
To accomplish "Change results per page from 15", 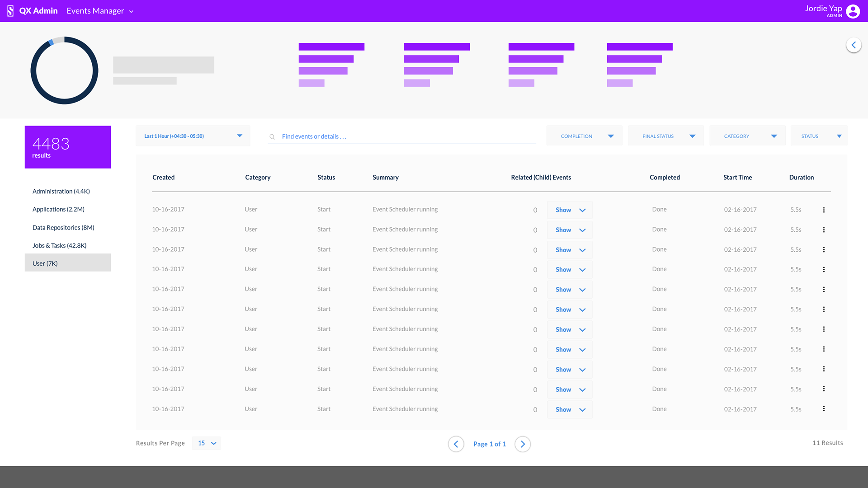I will click(x=207, y=443).
